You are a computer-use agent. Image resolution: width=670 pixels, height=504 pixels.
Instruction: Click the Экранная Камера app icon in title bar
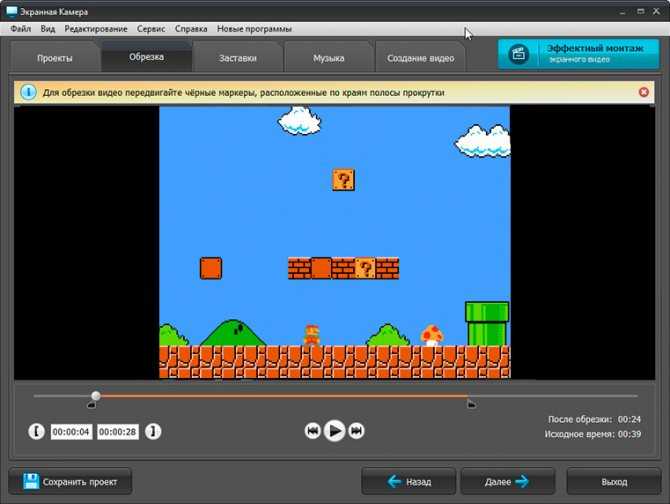[12, 12]
